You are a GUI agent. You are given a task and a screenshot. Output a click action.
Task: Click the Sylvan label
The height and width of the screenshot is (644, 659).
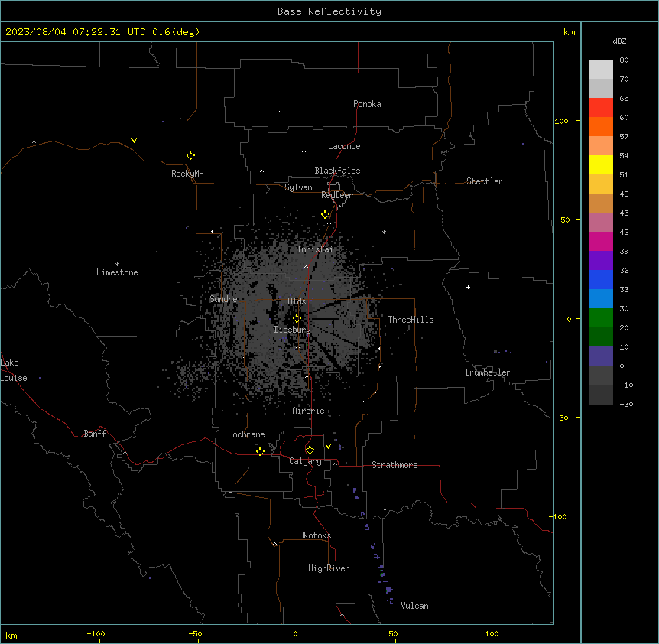point(298,187)
